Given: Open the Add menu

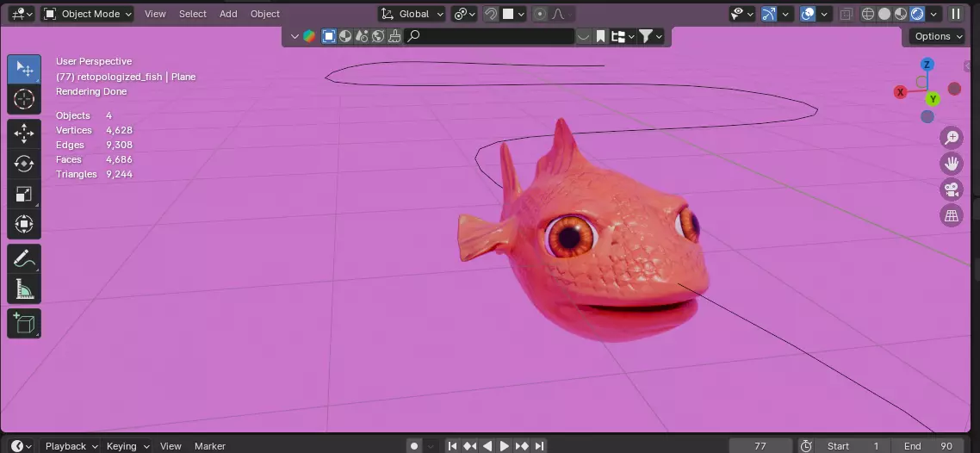Looking at the screenshot, I should click(x=228, y=14).
